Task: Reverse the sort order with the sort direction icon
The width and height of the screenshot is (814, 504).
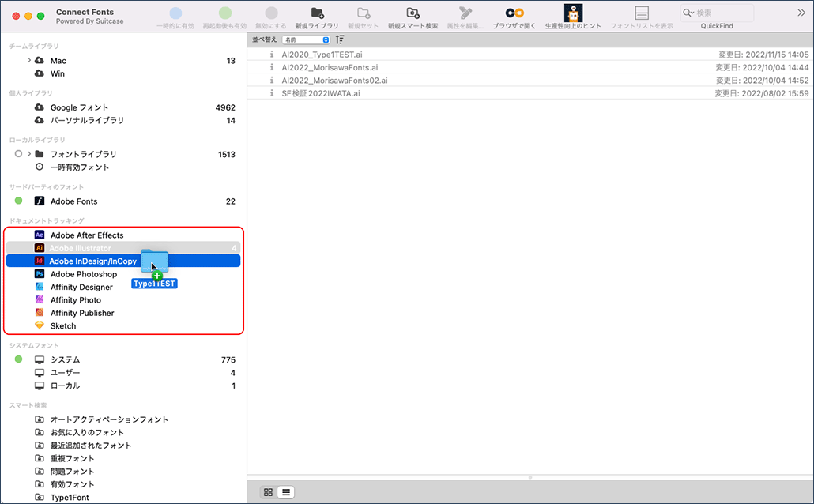Action: (340, 39)
